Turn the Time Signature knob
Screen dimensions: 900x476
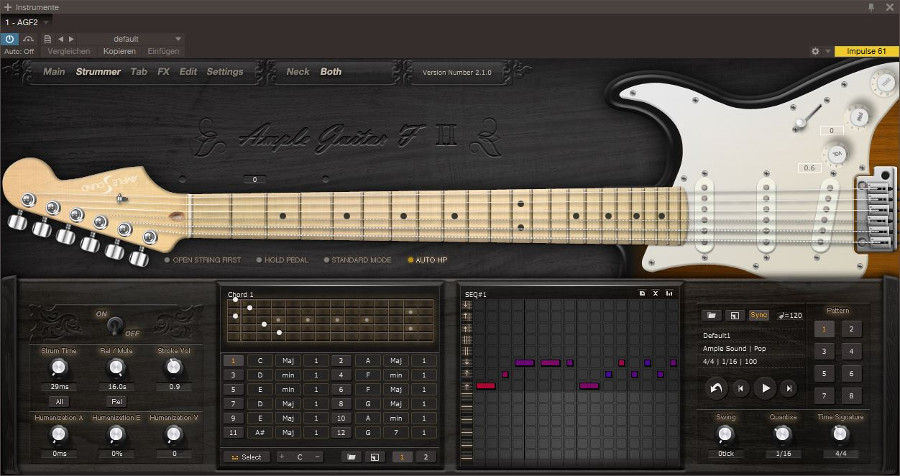840,434
